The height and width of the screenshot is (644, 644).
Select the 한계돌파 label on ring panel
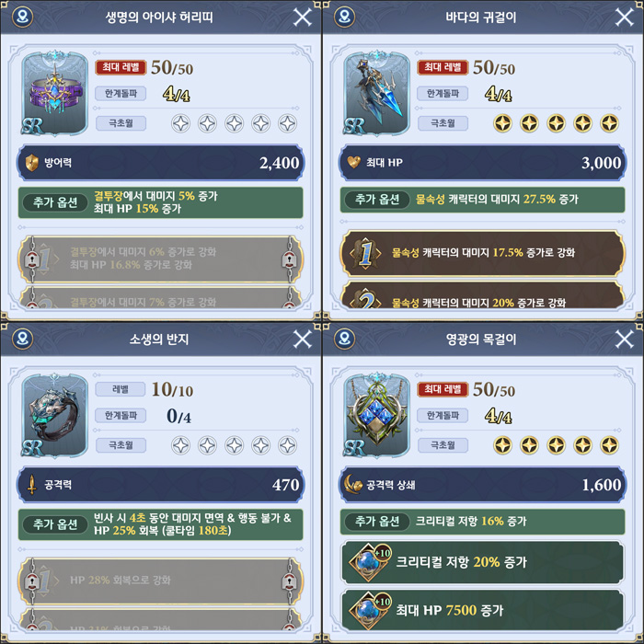121,416
